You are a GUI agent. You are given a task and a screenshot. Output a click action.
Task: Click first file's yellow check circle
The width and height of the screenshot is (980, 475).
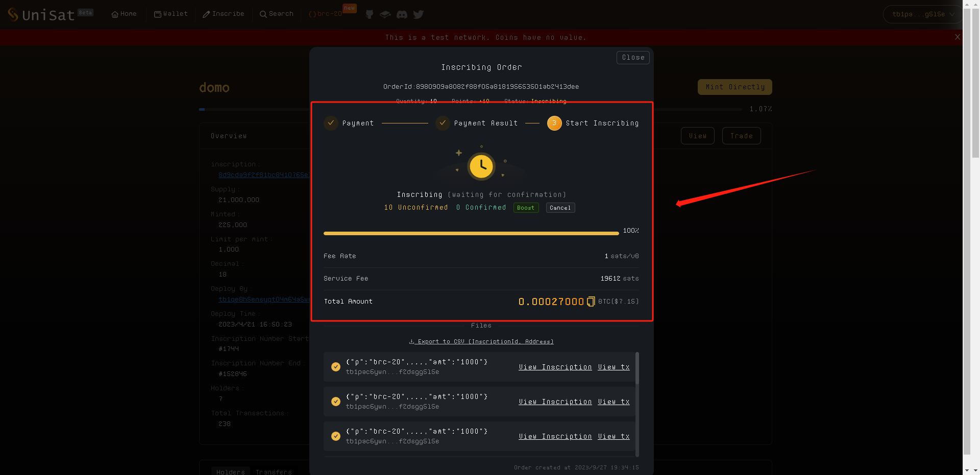pyautogui.click(x=336, y=367)
